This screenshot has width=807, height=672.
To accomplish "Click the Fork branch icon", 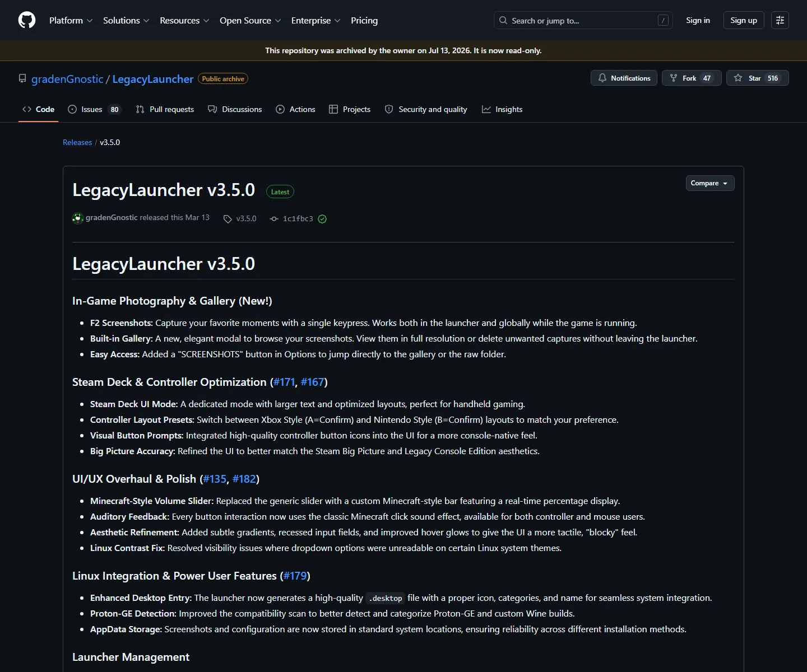I will pos(674,78).
